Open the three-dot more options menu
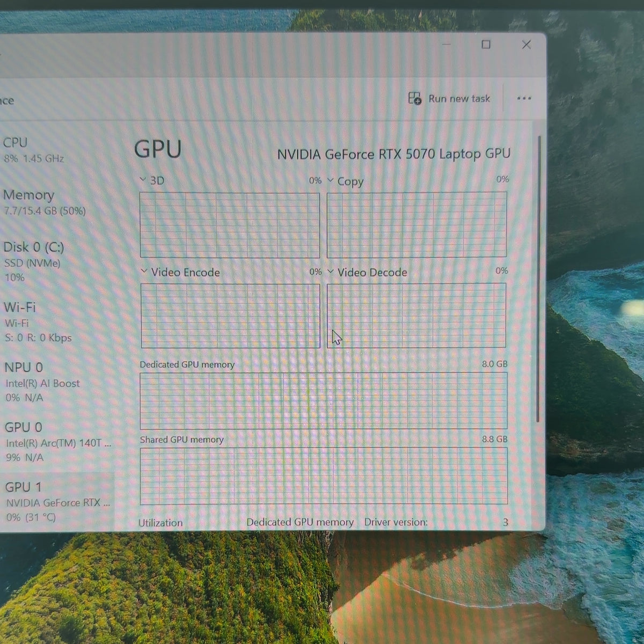644x644 pixels. 524,99
